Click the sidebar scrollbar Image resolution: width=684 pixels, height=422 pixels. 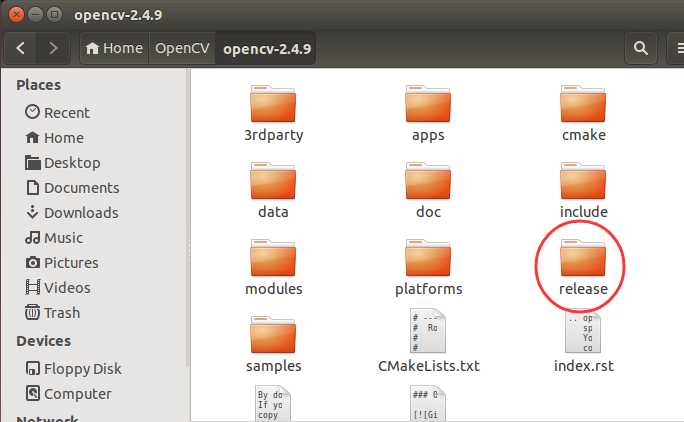pyautogui.click(x=188, y=218)
